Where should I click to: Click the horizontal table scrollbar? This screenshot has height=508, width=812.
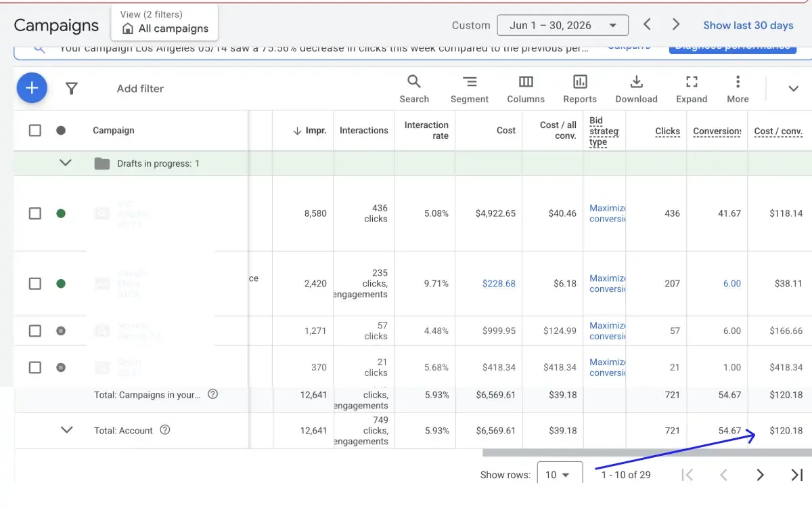coord(646,452)
